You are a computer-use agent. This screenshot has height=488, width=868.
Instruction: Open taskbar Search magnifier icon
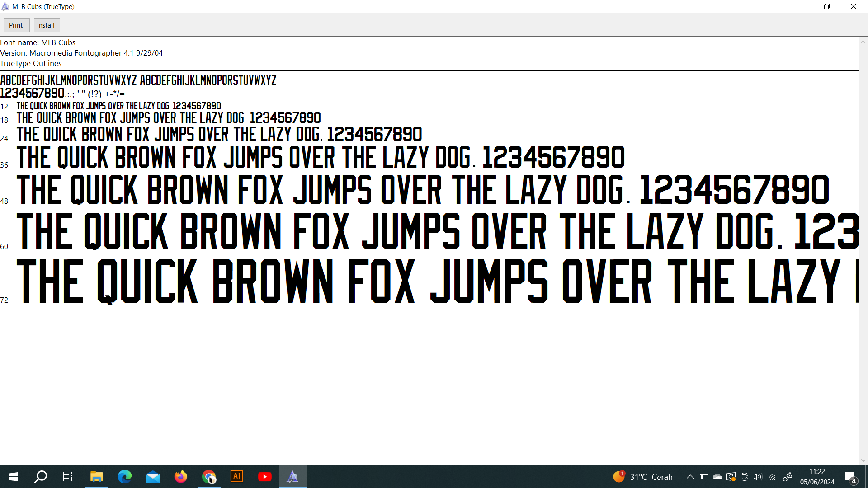[x=41, y=477]
